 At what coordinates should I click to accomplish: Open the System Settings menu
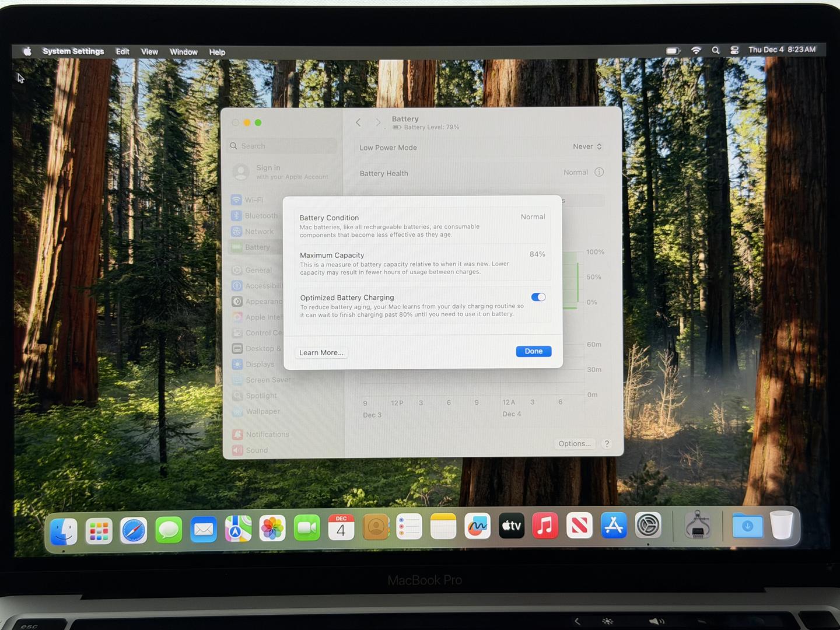click(x=73, y=51)
